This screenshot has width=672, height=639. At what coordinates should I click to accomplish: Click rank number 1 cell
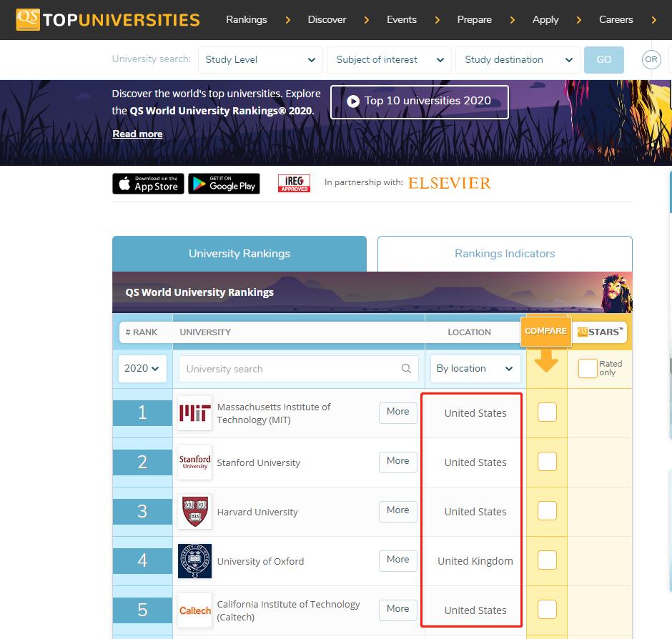click(x=142, y=412)
